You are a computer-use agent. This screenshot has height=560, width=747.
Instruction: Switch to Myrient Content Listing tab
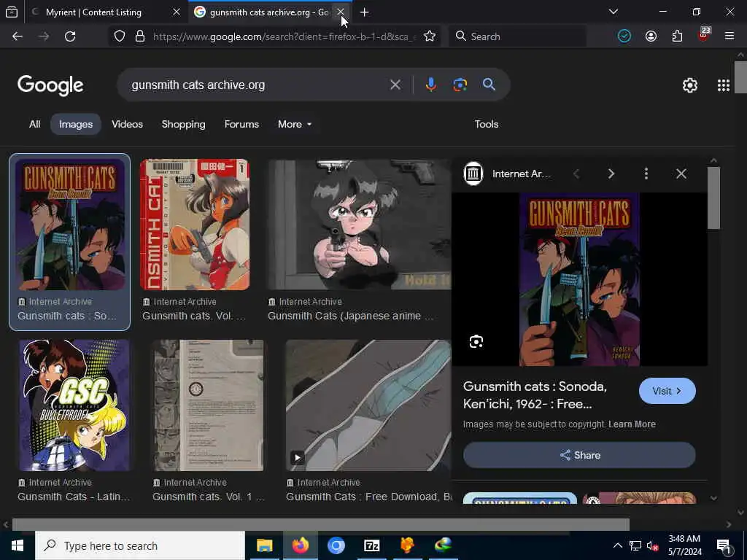point(94,12)
